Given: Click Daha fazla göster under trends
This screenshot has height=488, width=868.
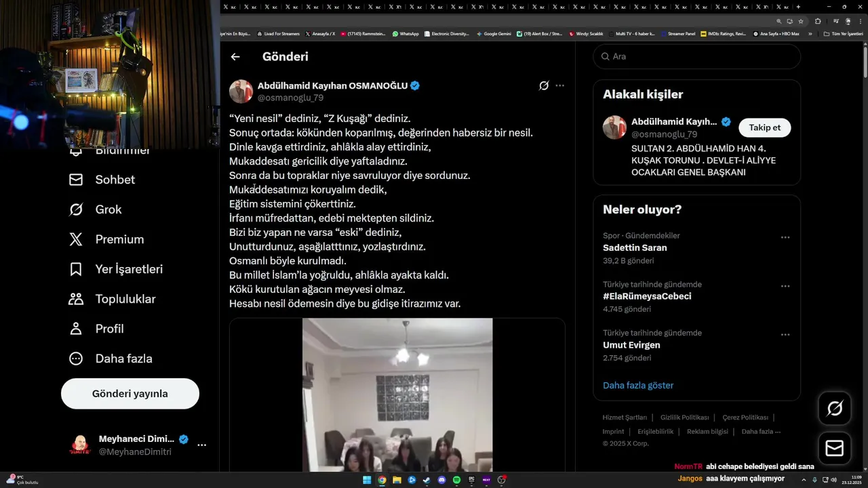Looking at the screenshot, I should (638, 385).
